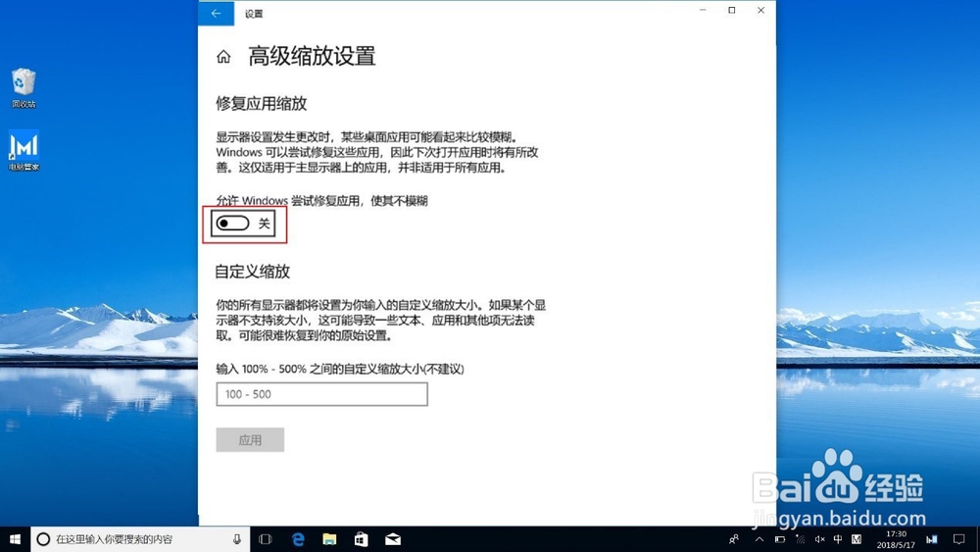The image size is (980, 552).
Task: Open Microsoft Store from the taskbar
Action: point(362,539)
